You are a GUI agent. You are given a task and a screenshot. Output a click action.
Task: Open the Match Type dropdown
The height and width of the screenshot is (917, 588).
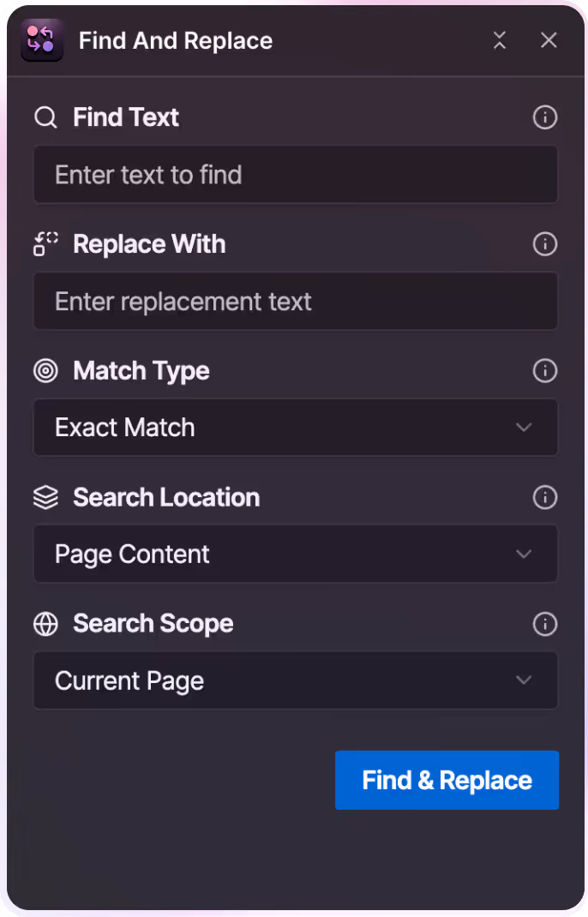pyautogui.click(x=524, y=428)
